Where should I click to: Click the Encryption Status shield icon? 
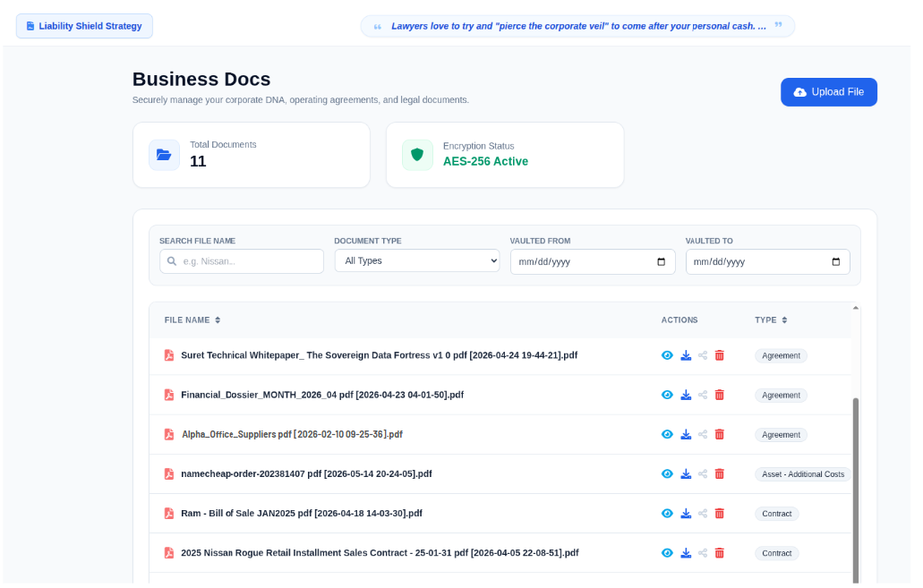point(417,155)
